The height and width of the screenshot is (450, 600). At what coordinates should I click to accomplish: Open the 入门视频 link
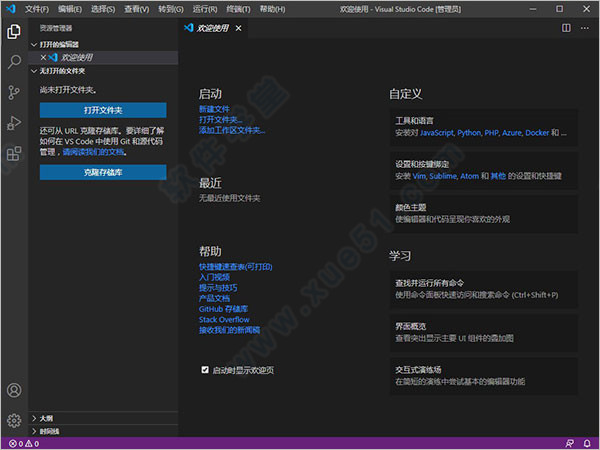click(x=214, y=277)
